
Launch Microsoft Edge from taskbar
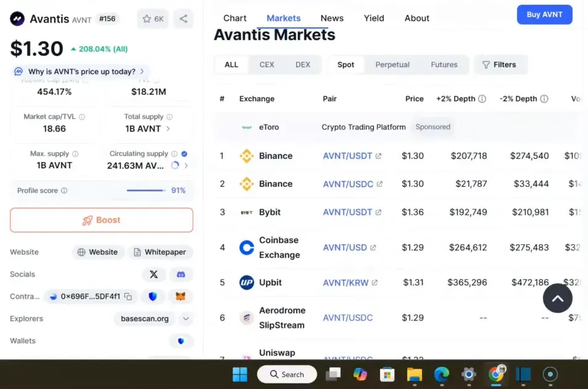click(442, 374)
